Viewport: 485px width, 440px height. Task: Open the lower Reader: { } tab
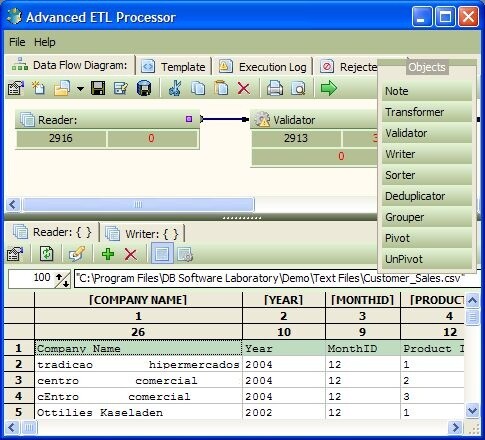point(52,232)
